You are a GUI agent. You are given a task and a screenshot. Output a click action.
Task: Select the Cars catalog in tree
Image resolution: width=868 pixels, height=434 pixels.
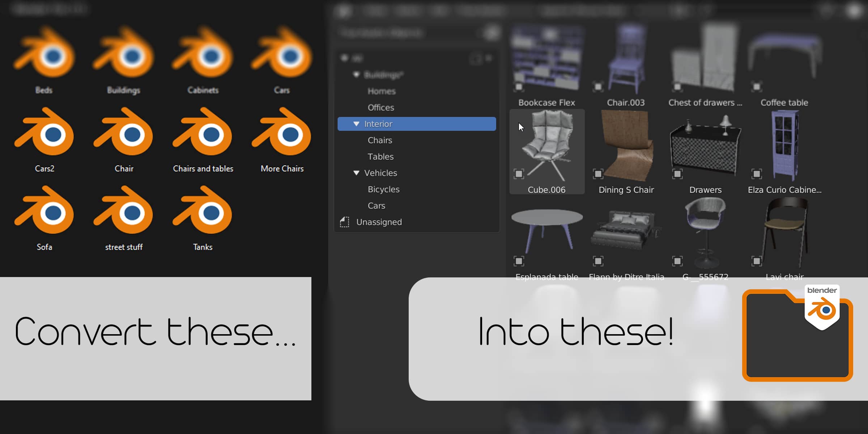click(376, 206)
